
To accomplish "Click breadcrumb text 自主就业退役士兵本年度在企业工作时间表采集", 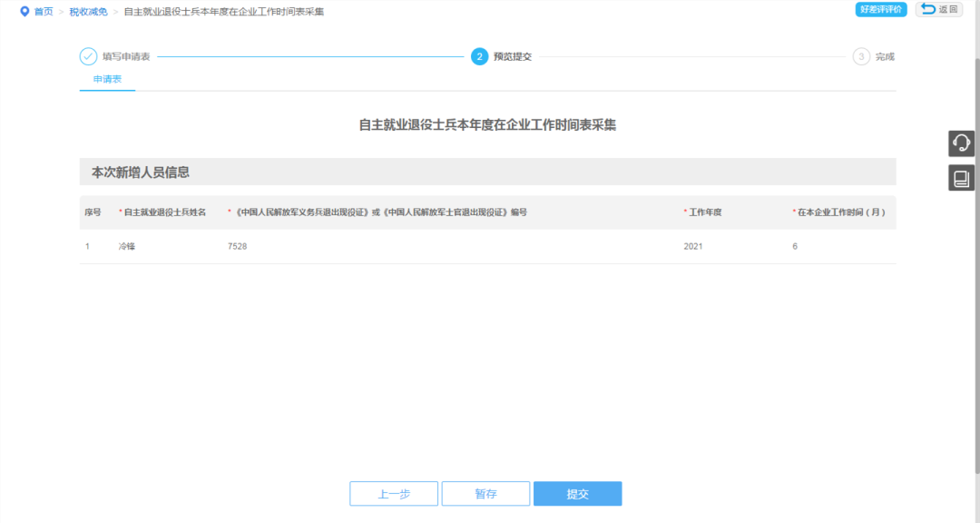I will pos(224,12).
